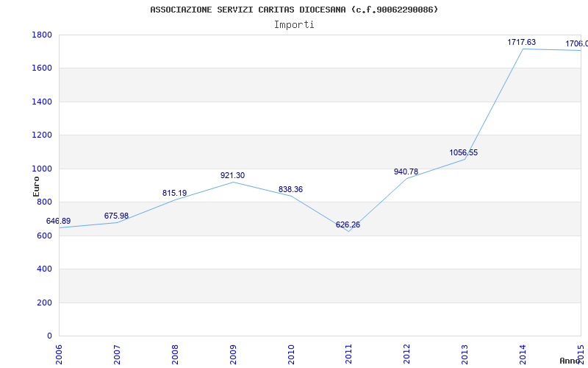The image size is (588, 368).
Task: Select the 675.98 data label
Action: pos(116,216)
